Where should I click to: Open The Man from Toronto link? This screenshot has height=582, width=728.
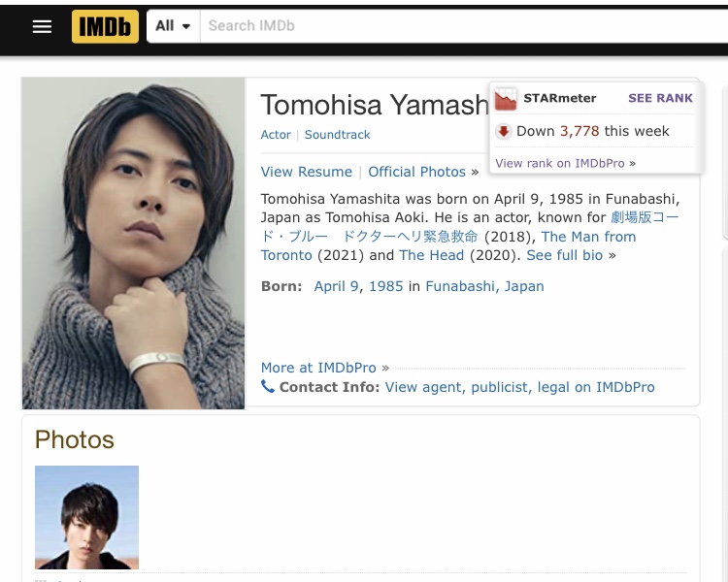click(448, 246)
